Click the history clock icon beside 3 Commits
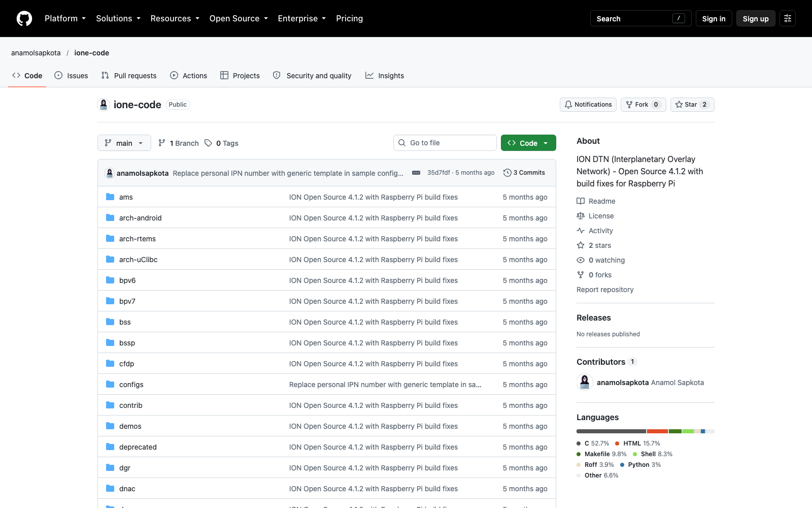Viewport: 812px width, 508px height. pos(507,173)
